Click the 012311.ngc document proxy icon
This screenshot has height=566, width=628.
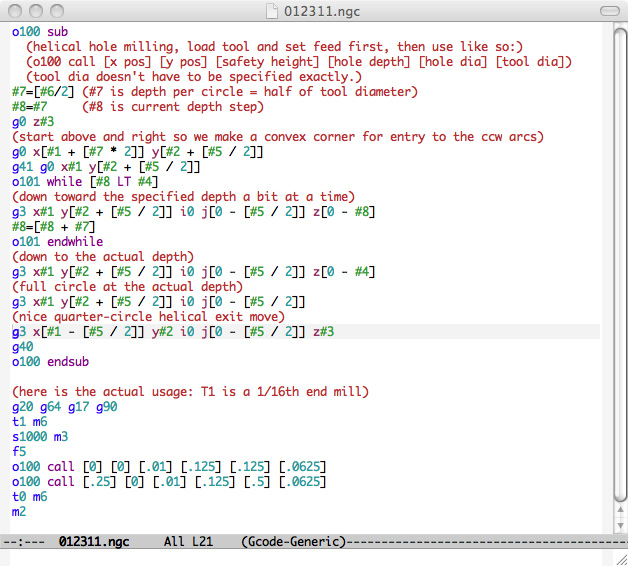coord(272,11)
